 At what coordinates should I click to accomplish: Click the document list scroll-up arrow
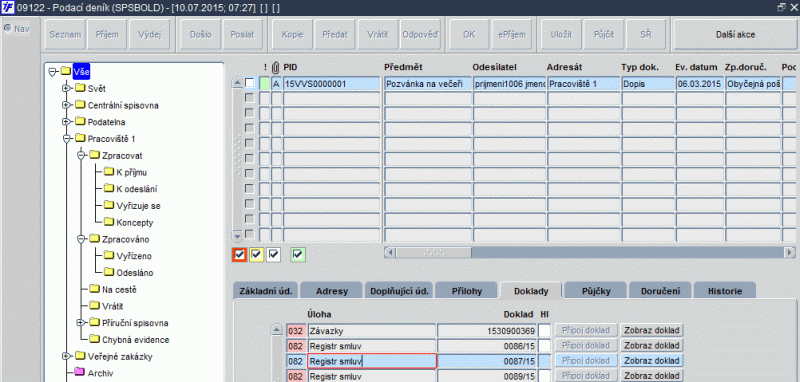[x=237, y=83]
